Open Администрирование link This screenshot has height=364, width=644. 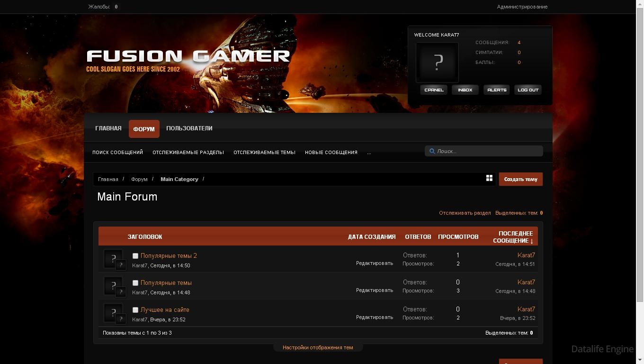tap(522, 7)
